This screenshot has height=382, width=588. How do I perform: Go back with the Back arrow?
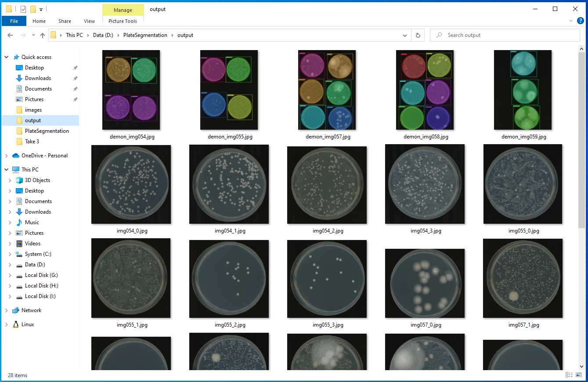click(10, 35)
